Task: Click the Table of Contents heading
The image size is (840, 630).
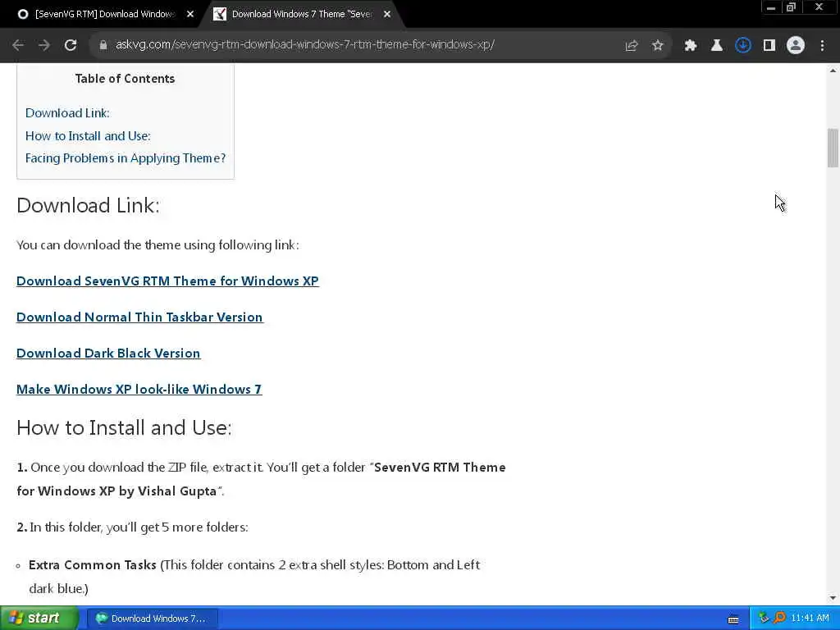Action: (x=126, y=79)
